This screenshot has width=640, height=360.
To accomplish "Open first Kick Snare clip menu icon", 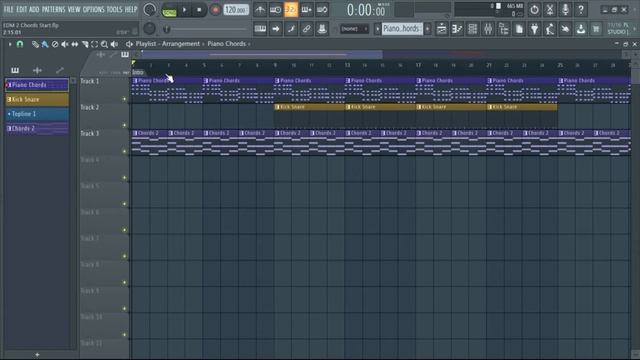I will [278, 107].
